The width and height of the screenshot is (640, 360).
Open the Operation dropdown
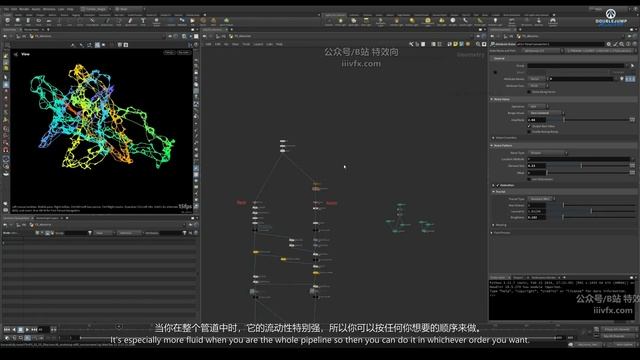click(538, 107)
